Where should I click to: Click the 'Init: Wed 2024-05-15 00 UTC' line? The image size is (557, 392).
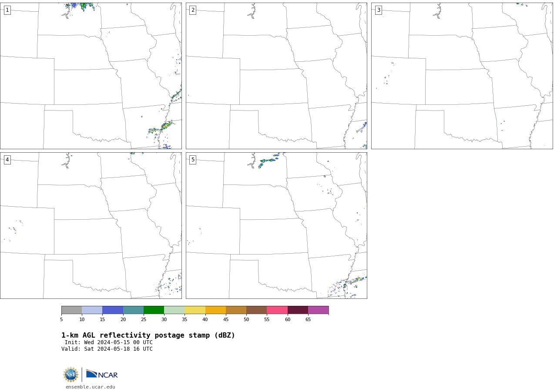(x=109, y=342)
